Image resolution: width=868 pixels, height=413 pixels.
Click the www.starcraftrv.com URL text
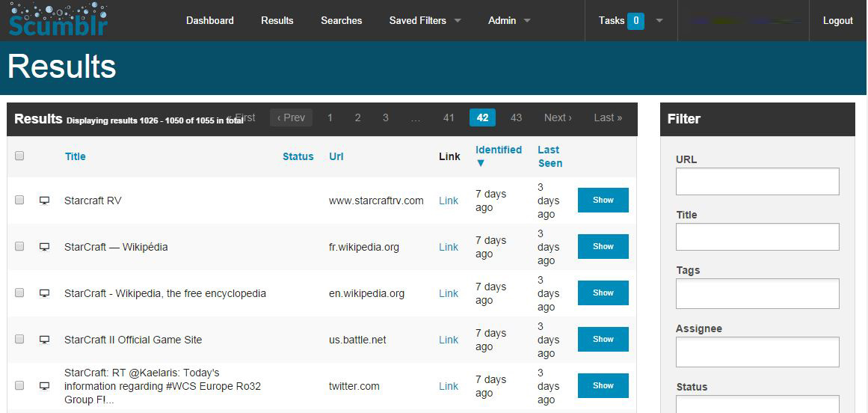(x=376, y=201)
